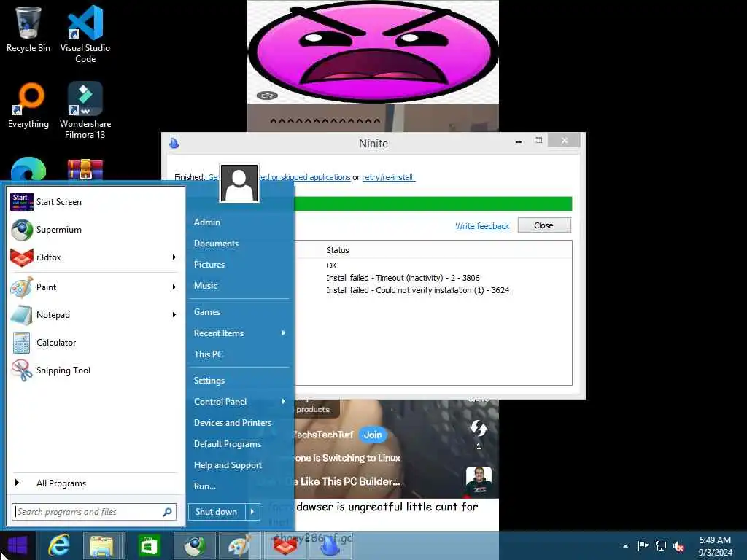Screen dimensions: 747x560
Task: Open Pictures from the Start menu
Action: [209, 264]
